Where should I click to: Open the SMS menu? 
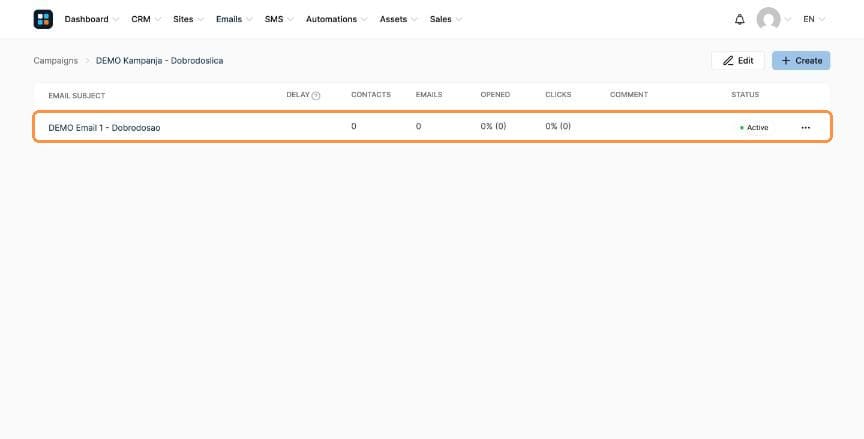279,19
